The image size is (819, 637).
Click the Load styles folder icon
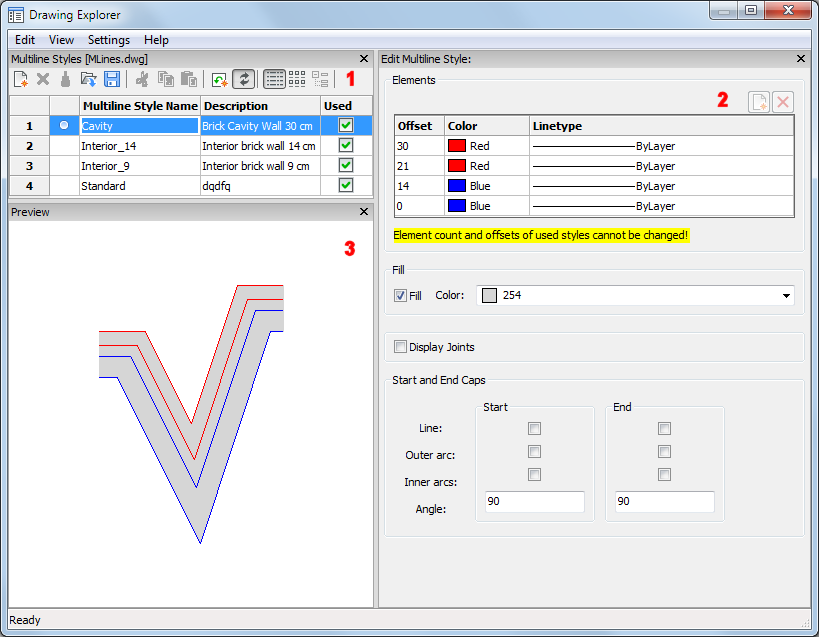(88, 79)
